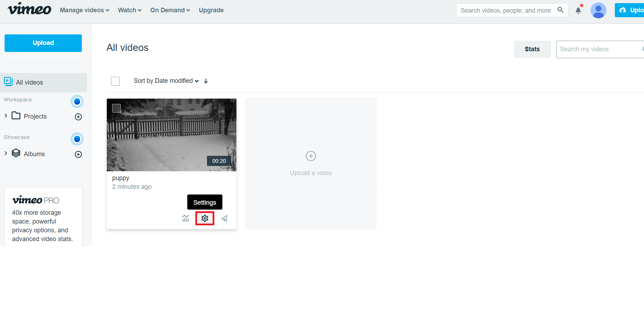The image size is (644, 319).
Task: Click the Showcase section label
Action: coord(17,137)
